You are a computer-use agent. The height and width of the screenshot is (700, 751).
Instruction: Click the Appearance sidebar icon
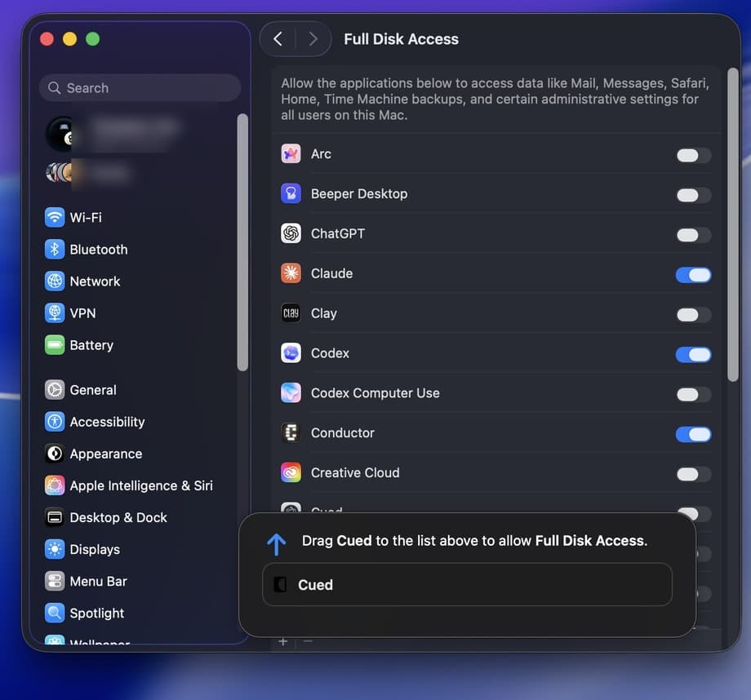pos(55,454)
